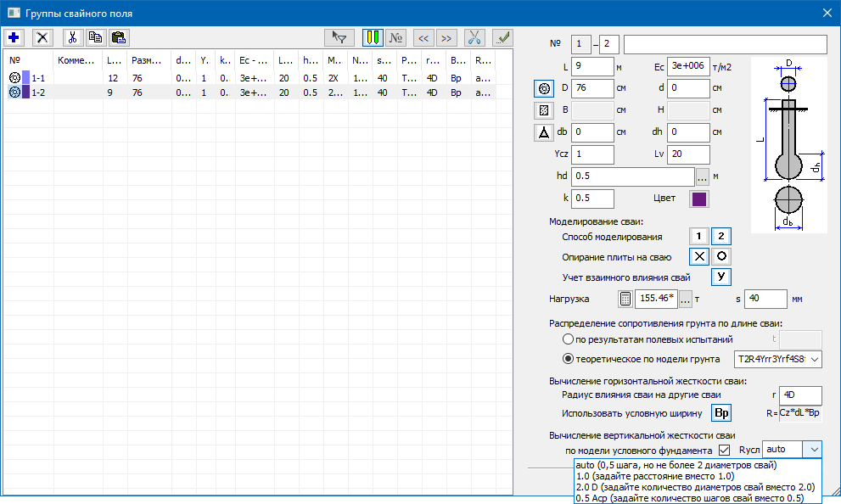Viewport: 841px width, 504px height.
Task: Pick the 0.5 Aср list option
Action: click(x=689, y=498)
